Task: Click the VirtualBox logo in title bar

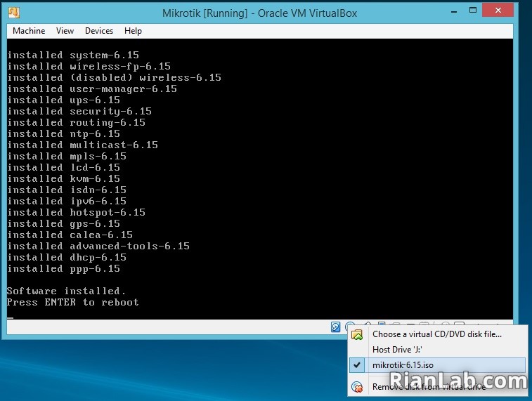Action: pos(14,13)
